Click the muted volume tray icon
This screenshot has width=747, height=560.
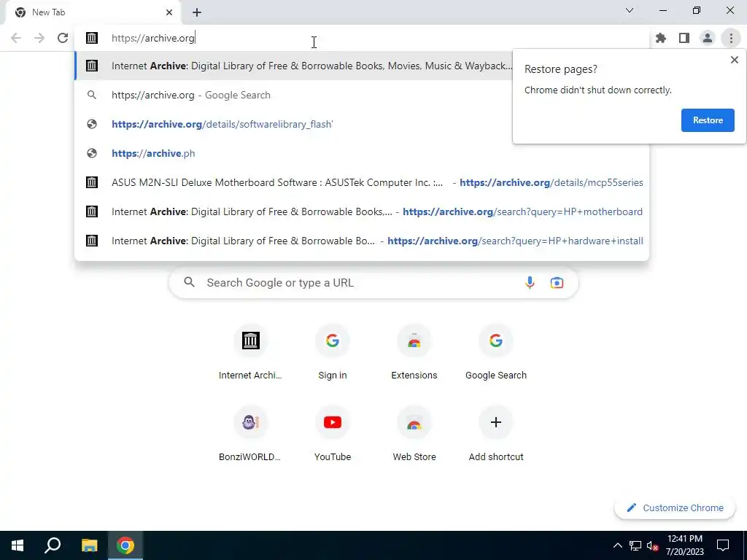653,545
